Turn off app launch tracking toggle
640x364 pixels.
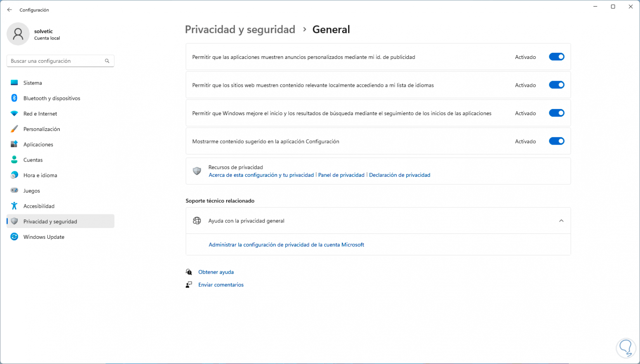556,113
